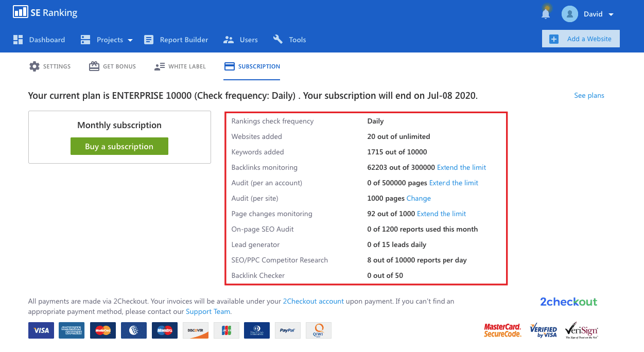Viewport: 644px width, 352px height.
Task: Click the QIWI payment icon
Action: tap(319, 330)
